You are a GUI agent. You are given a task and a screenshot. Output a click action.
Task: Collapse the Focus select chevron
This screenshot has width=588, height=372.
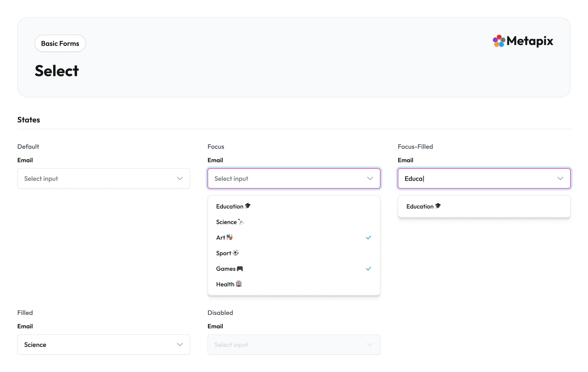coord(370,179)
